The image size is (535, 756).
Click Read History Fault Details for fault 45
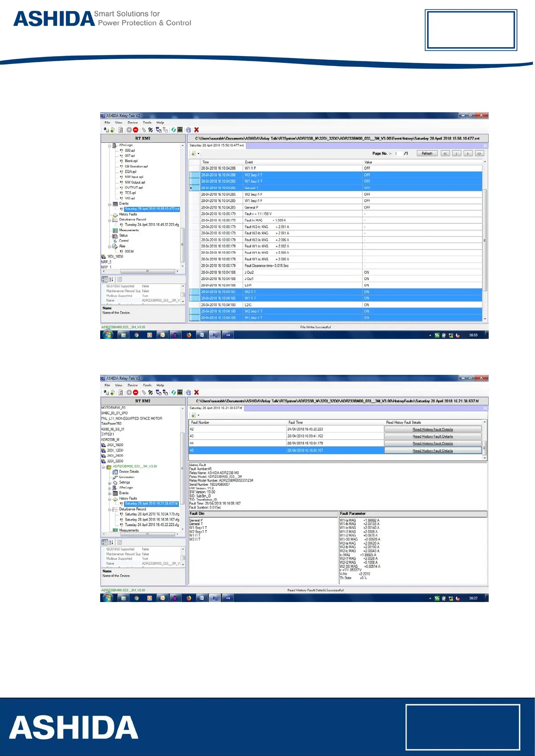pyautogui.click(x=433, y=450)
